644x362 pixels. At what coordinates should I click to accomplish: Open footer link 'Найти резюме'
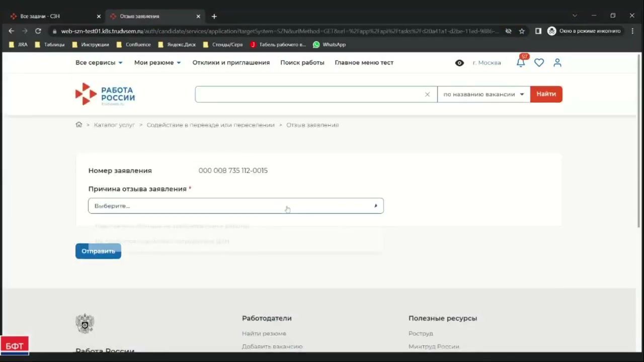coord(264,333)
